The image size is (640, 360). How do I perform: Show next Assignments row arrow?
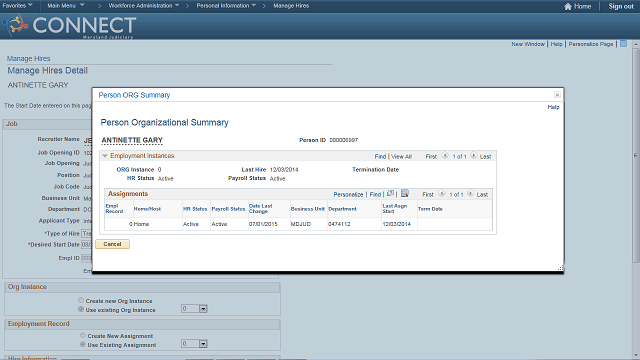pos(470,193)
